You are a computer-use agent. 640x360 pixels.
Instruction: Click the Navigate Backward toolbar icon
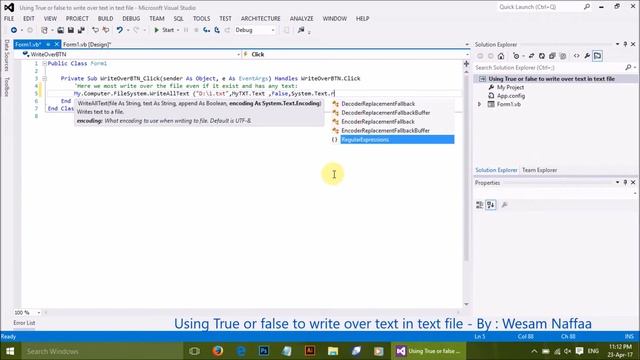[x=14, y=30]
